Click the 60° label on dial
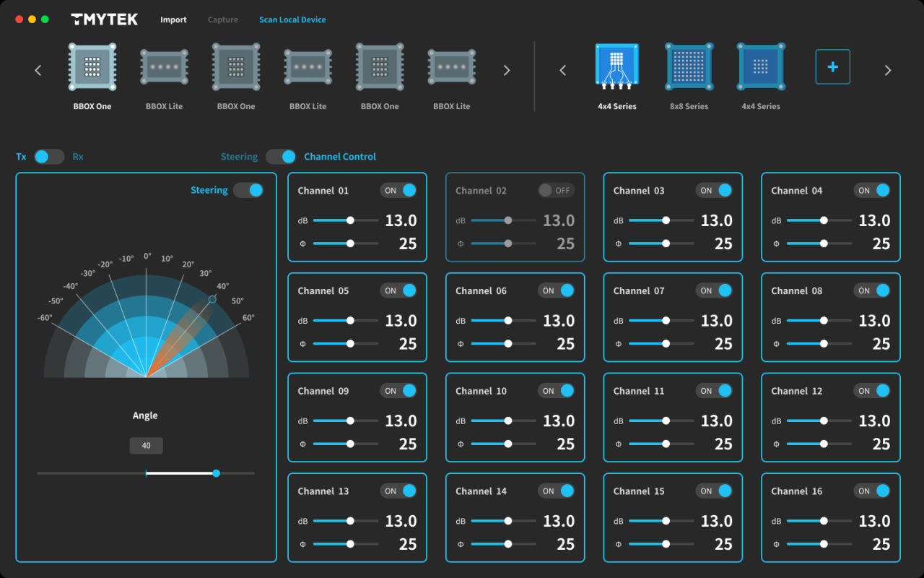Image resolution: width=924 pixels, height=578 pixels. pyautogui.click(x=248, y=317)
